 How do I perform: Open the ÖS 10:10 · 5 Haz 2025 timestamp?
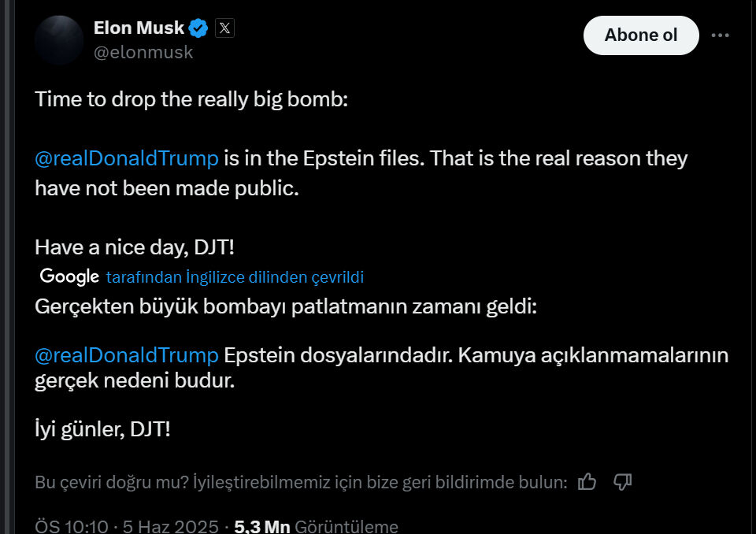pyautogui.click(x=127, y=525)
